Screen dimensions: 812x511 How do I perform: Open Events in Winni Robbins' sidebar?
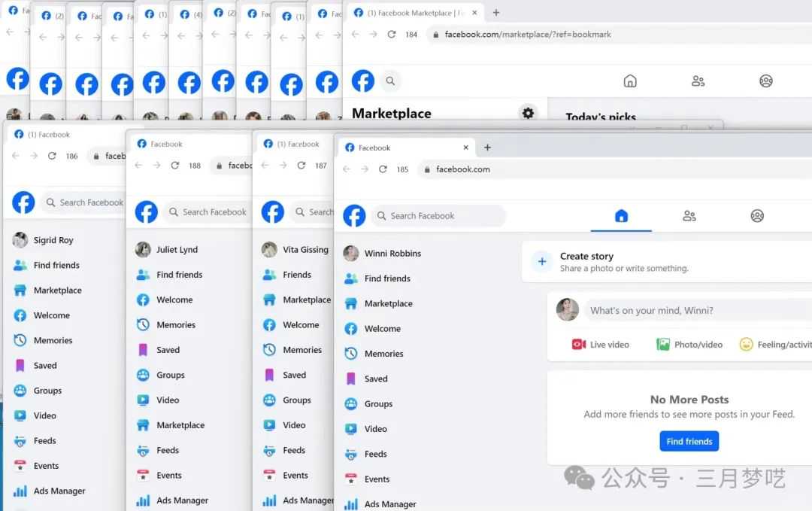click(x=367, y=479)
